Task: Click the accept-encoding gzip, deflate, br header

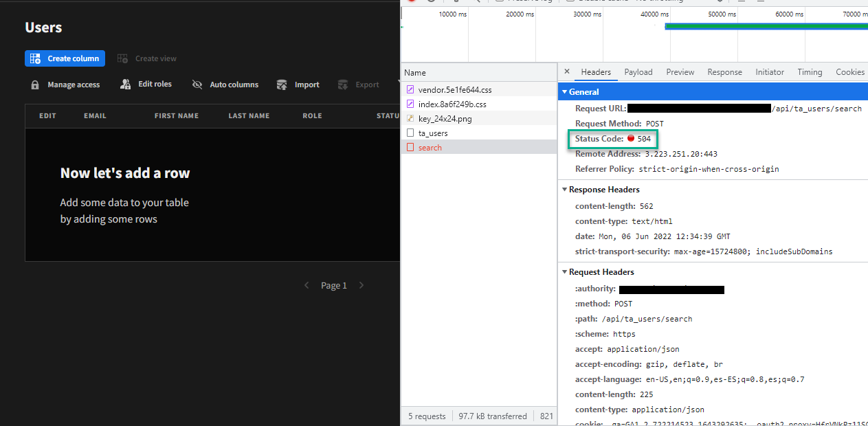Action: coord(649,364)
